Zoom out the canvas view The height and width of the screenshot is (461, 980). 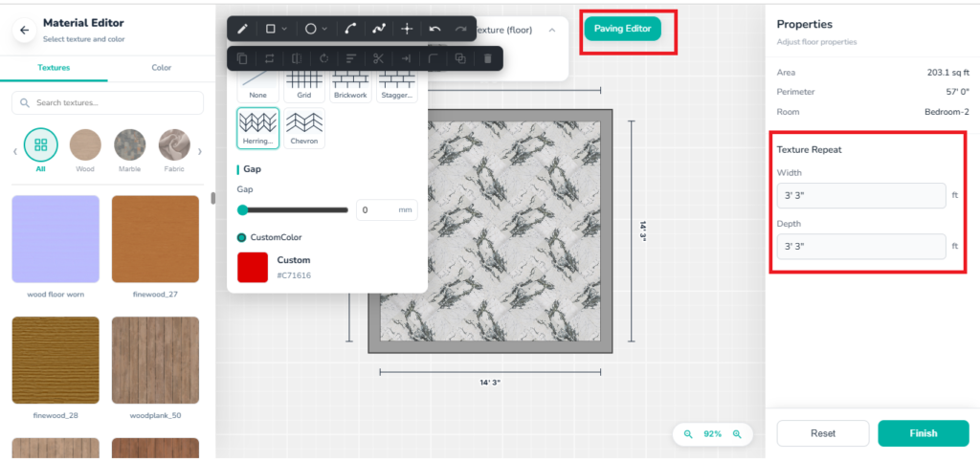688,433
